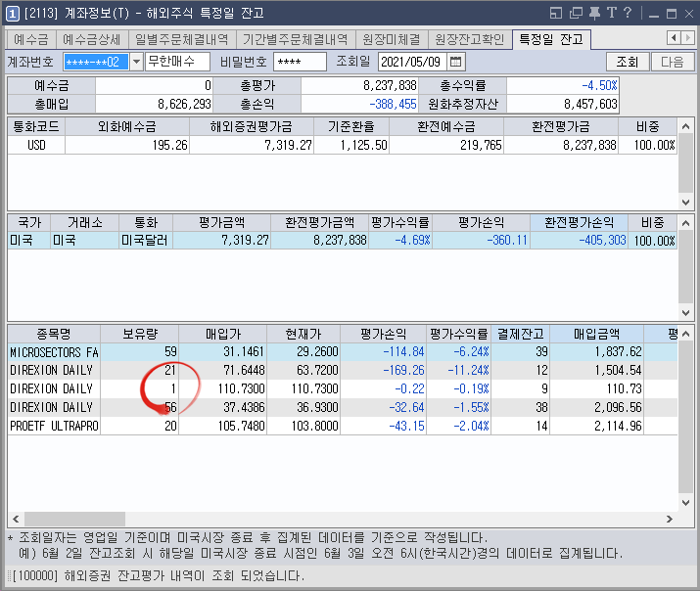
Task: Click the 매입금액 column header
Action: (x=596, y=334)
